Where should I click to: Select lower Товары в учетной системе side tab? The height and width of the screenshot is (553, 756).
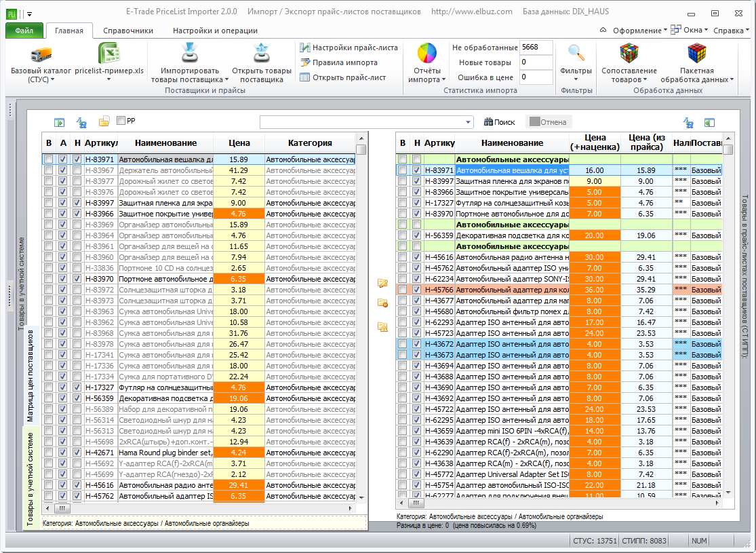point(31,478)
